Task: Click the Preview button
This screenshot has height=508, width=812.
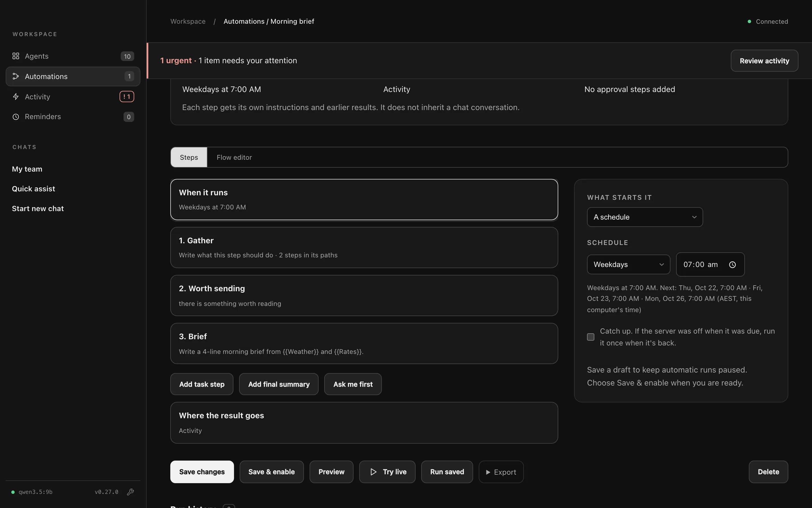Action: click(331, 472)
